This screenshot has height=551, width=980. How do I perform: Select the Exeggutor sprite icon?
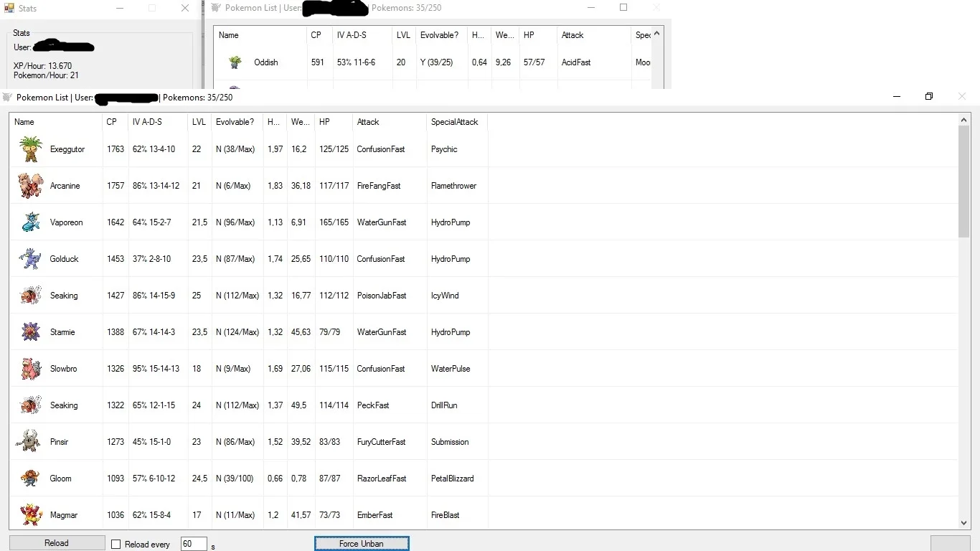[x=30, y=149]
